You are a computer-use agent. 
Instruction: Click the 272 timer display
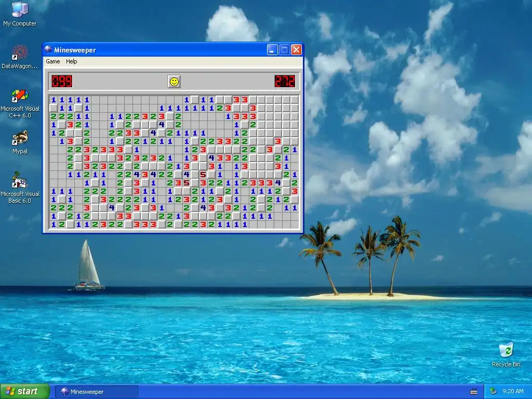point(285,82)
